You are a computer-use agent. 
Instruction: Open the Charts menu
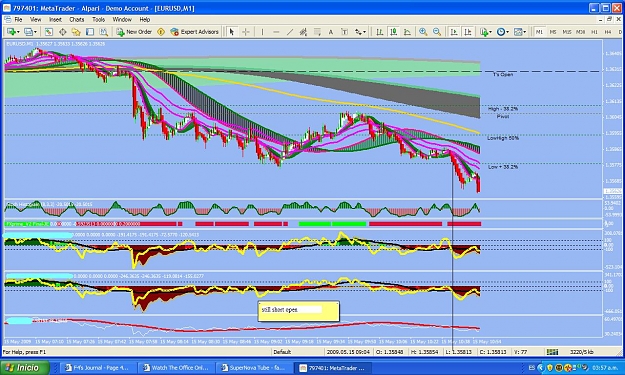[x=77, y=19]
